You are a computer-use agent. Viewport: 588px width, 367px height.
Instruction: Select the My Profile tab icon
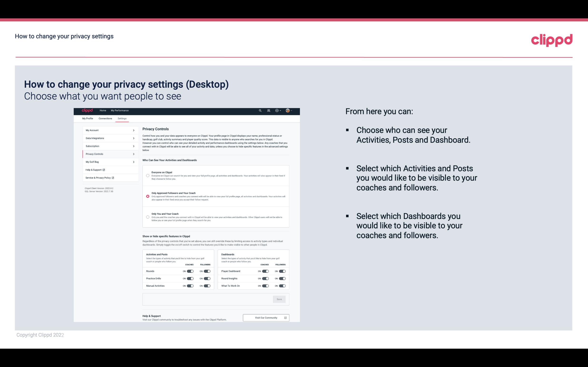(88, 118)
